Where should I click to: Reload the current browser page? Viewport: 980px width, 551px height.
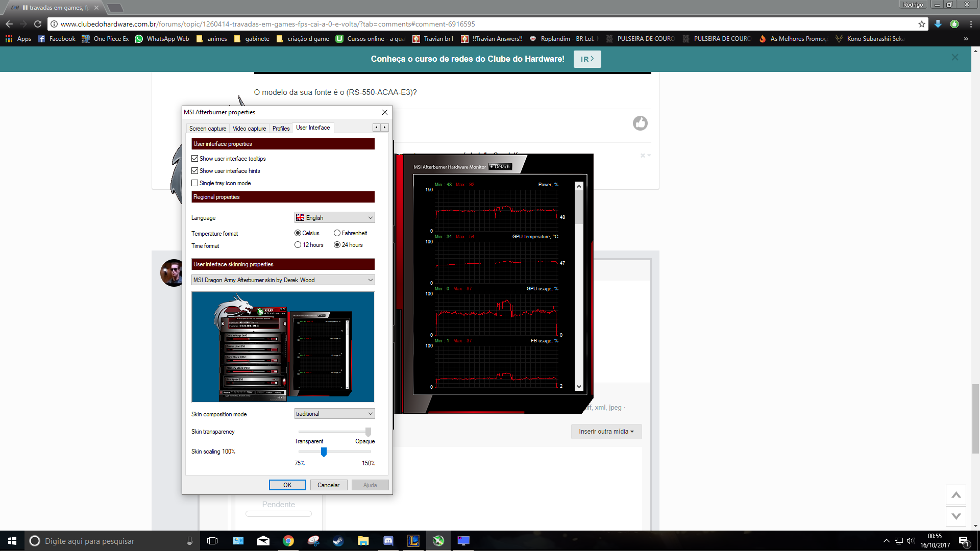click(38, 24)
